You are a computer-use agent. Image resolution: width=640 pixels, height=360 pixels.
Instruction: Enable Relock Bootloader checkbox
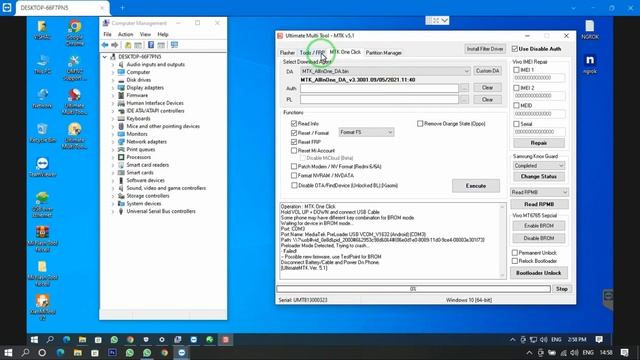click(515, 261)
